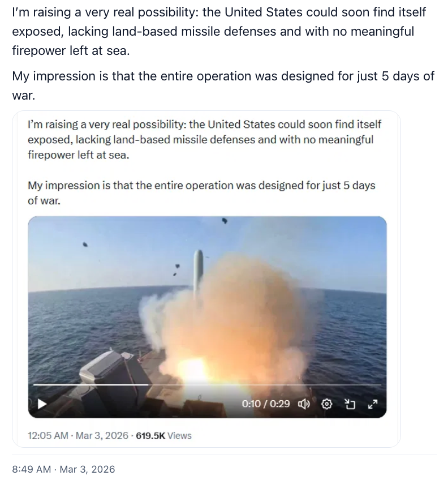Image resolution: width=448 pixels, height=480 pixels.
Task: Open the 619.5K Views count
Action: coord(163,436)
